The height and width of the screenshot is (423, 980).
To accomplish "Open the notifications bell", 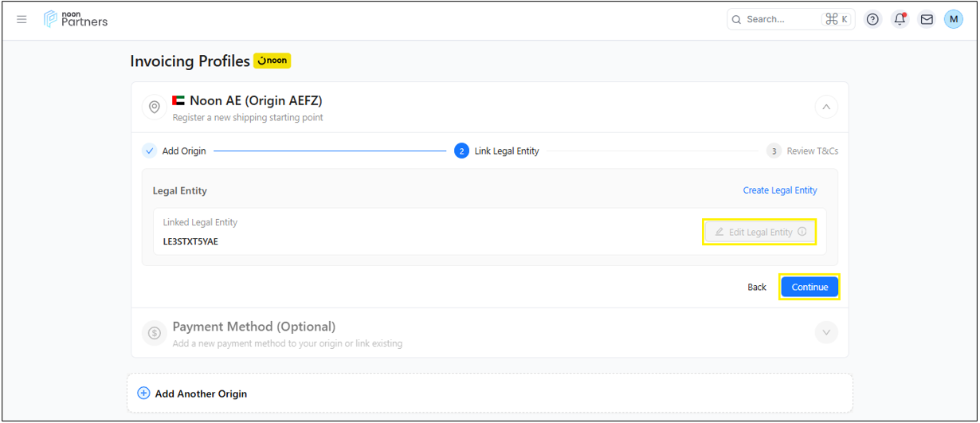I will pos(900,19).
